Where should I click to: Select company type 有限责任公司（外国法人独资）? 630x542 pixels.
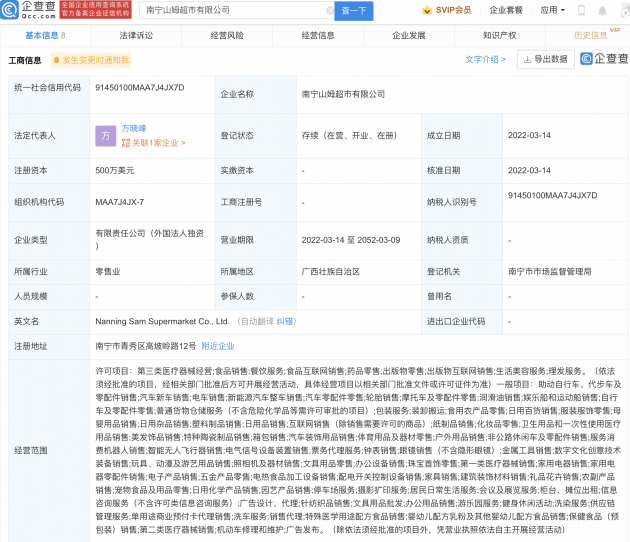pyautogui.click(x=149, y=240)
